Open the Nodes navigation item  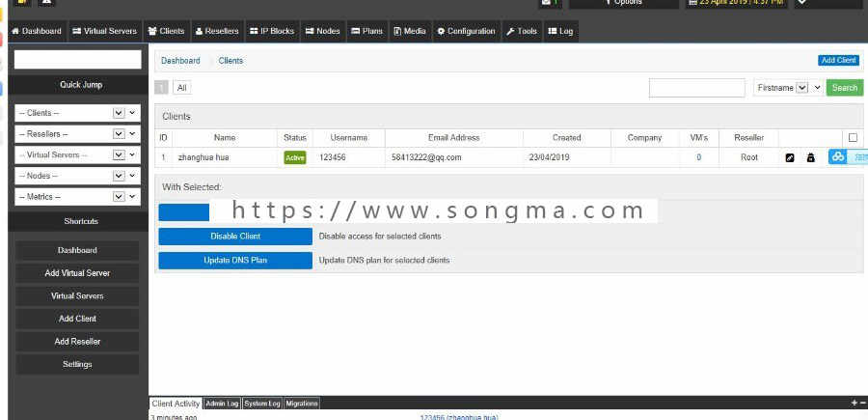coord(323,31)
